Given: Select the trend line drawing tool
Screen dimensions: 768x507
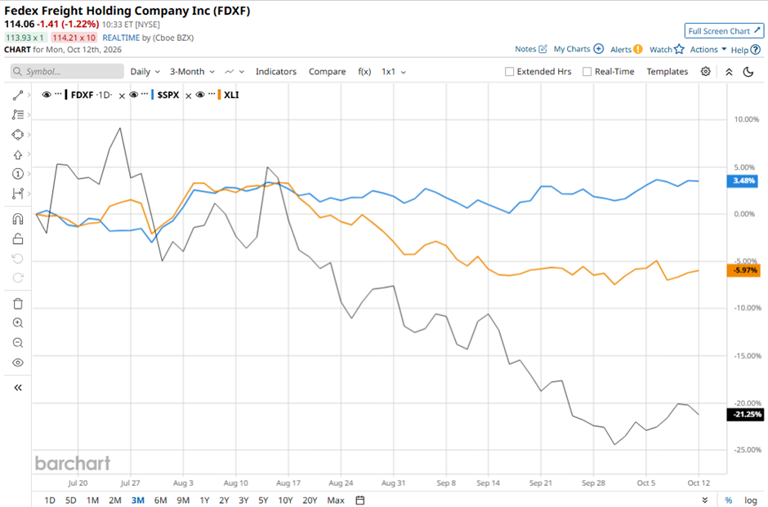Looking at the screenshot, I should 18,95.
